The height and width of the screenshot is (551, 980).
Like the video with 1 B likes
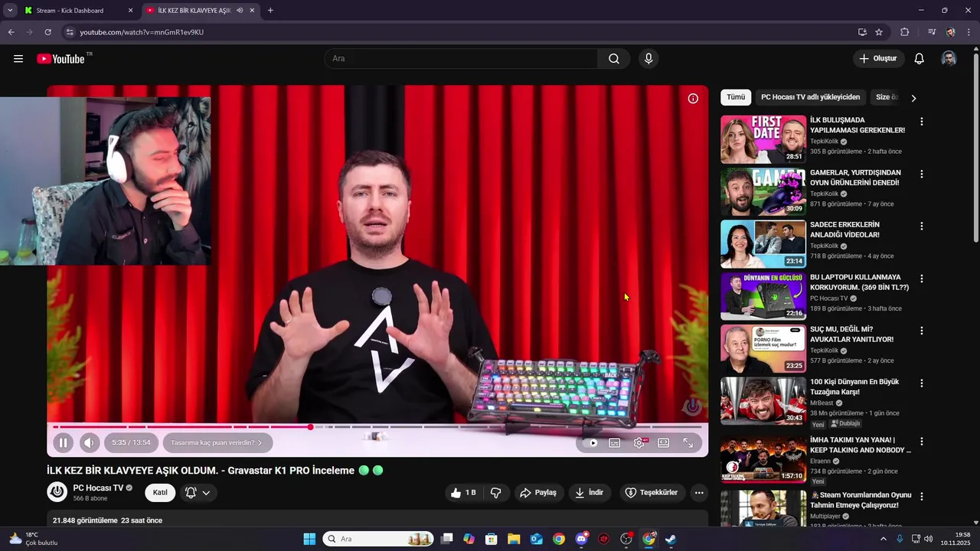464,493
